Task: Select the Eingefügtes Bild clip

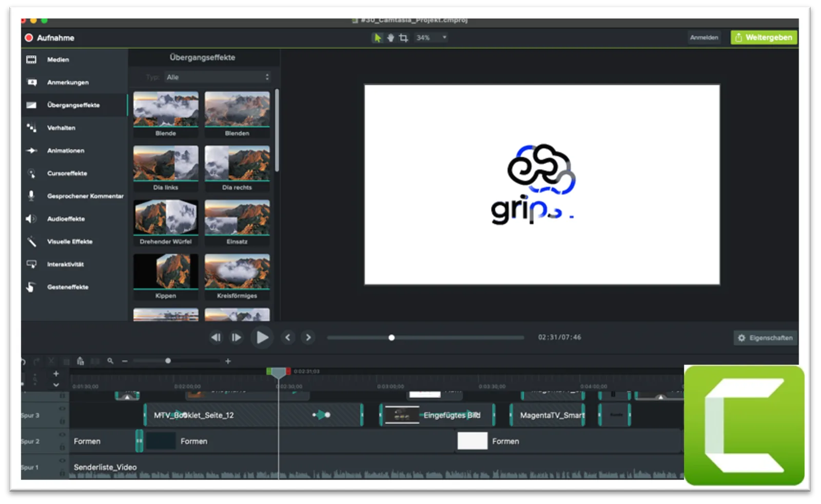Action: point(438,415)
